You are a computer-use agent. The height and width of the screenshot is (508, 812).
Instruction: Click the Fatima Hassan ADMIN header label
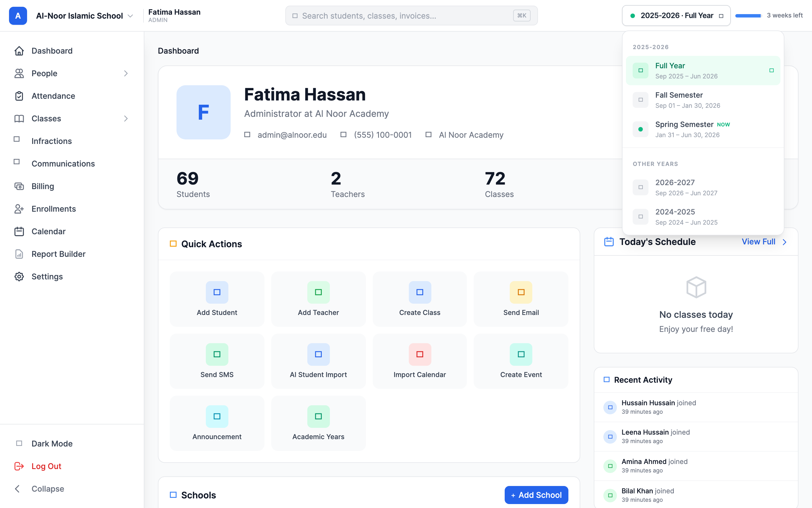[174, 16]
